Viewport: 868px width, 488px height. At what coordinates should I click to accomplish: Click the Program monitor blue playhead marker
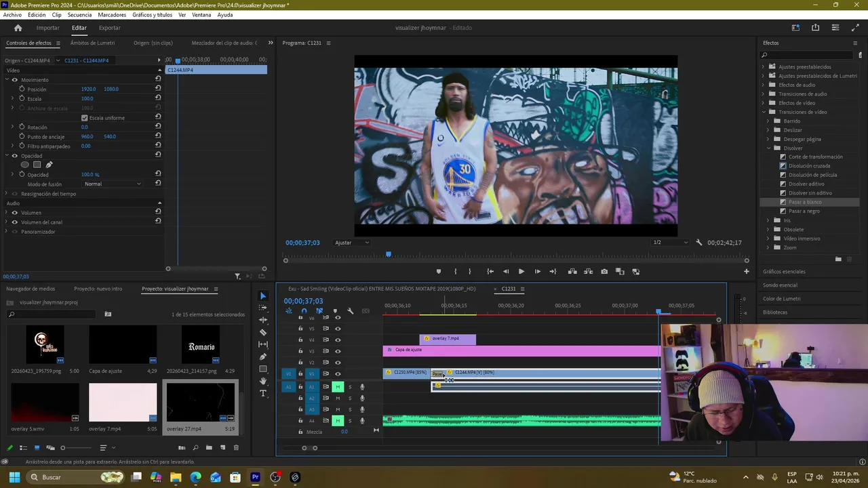pyautogui.click(x=389, y=254)
